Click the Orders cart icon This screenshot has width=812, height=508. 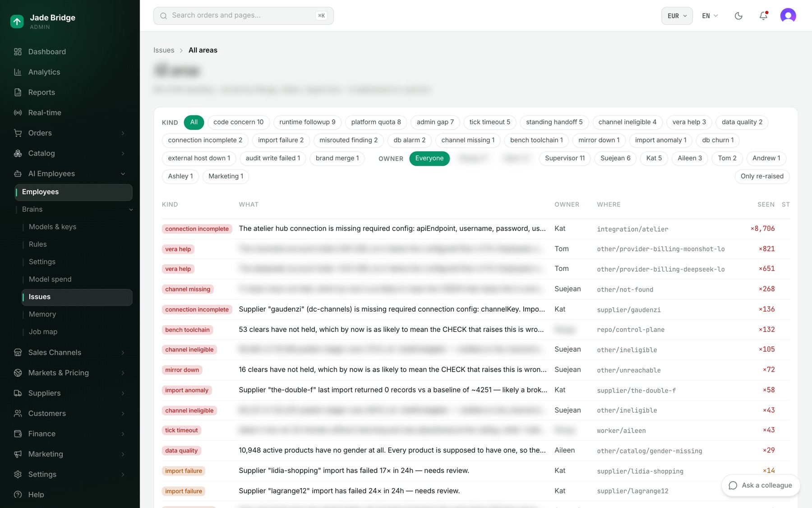coord(18,133)
